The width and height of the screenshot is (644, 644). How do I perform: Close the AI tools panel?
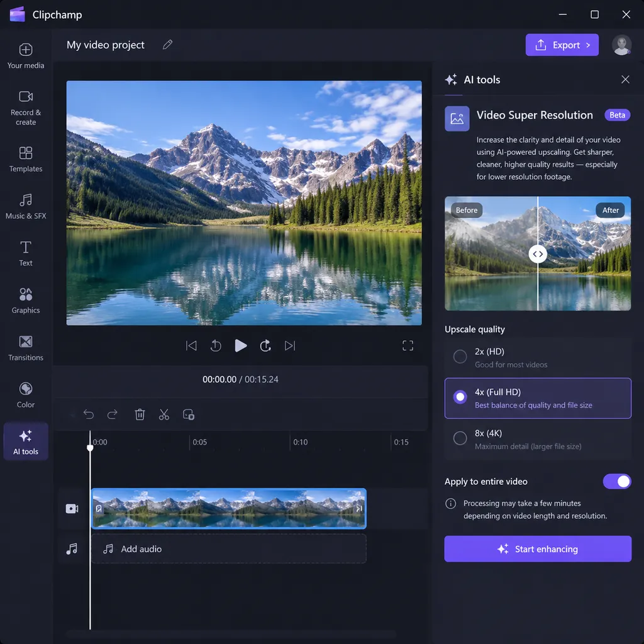[625, 79]
